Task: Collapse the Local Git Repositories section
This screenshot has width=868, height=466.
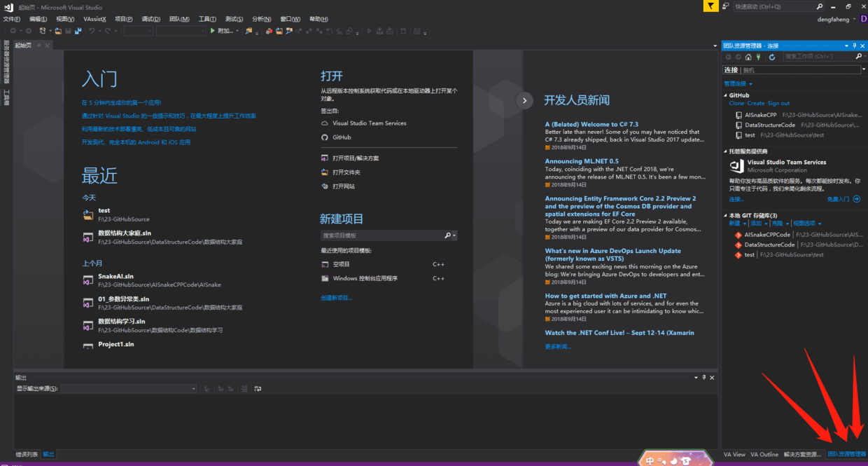Action: point(726,215)
